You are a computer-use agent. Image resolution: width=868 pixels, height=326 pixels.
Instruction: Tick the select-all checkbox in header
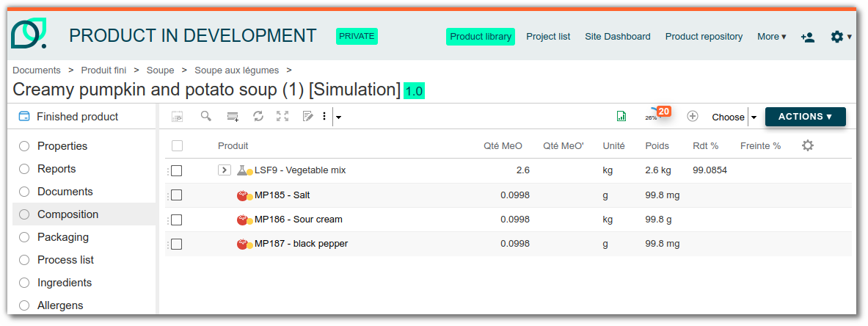[x=177, y=146]
